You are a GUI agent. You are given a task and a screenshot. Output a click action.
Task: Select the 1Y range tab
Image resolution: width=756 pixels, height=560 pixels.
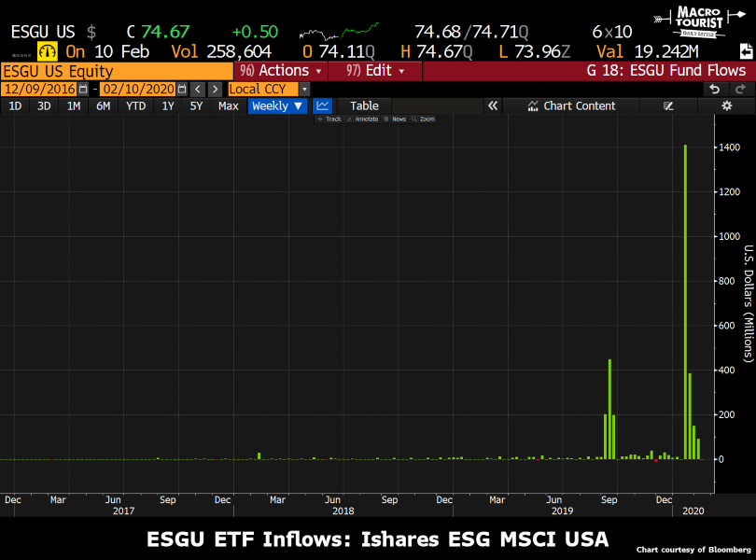(x=168, y=105)
